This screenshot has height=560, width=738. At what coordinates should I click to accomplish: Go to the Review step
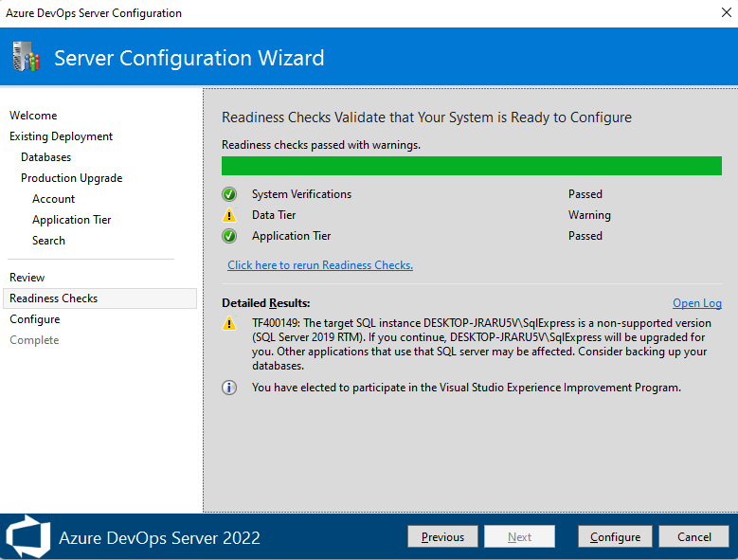27,278
